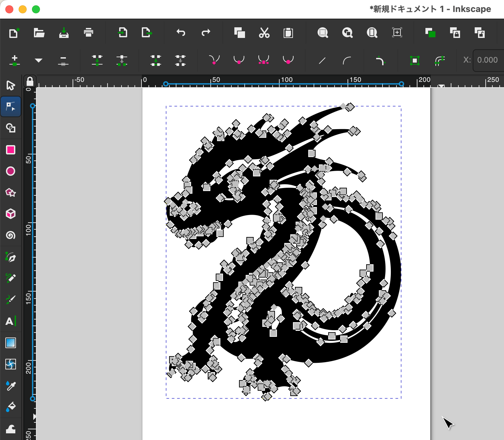Open the insert node options dropdown
Image resolution: width=504 pixels, height=440 pixels.
[39, 60]
